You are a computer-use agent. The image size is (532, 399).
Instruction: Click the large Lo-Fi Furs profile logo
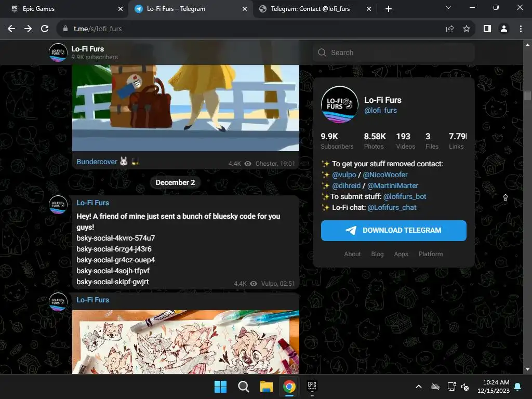click(340, 104)
